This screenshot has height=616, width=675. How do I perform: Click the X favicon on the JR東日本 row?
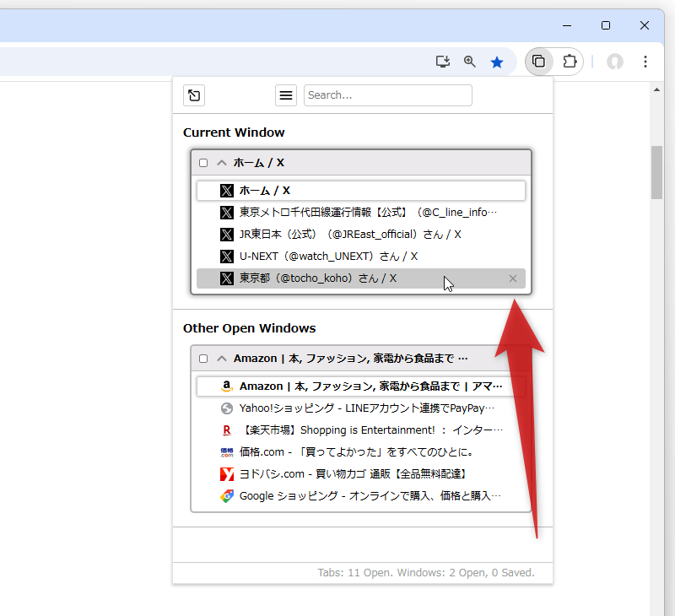(227, 235)
